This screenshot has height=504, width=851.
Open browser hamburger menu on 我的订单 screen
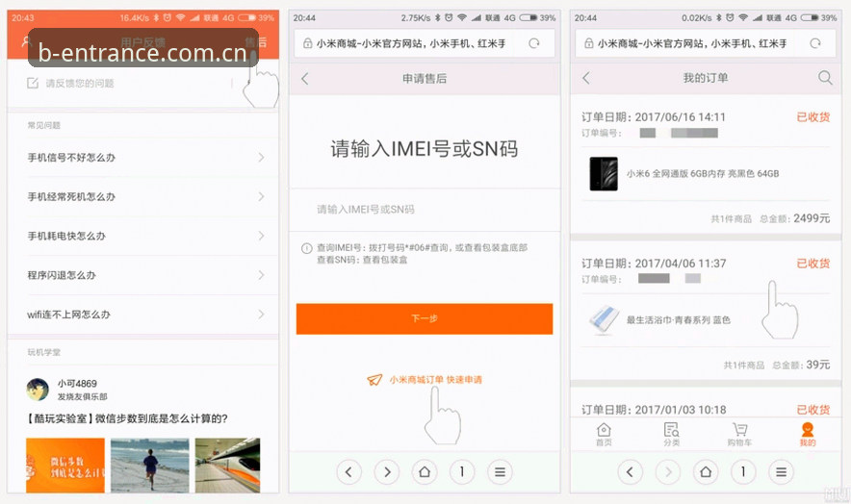tap(781, 472)
